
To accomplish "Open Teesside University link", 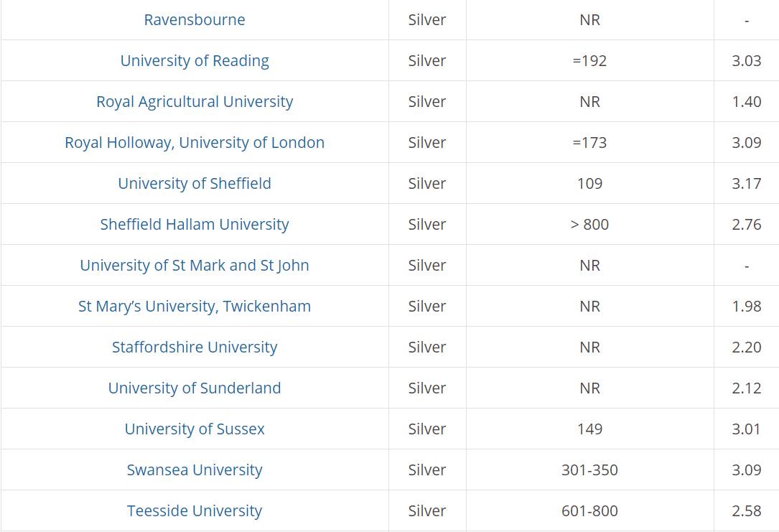I will (195, 510).
